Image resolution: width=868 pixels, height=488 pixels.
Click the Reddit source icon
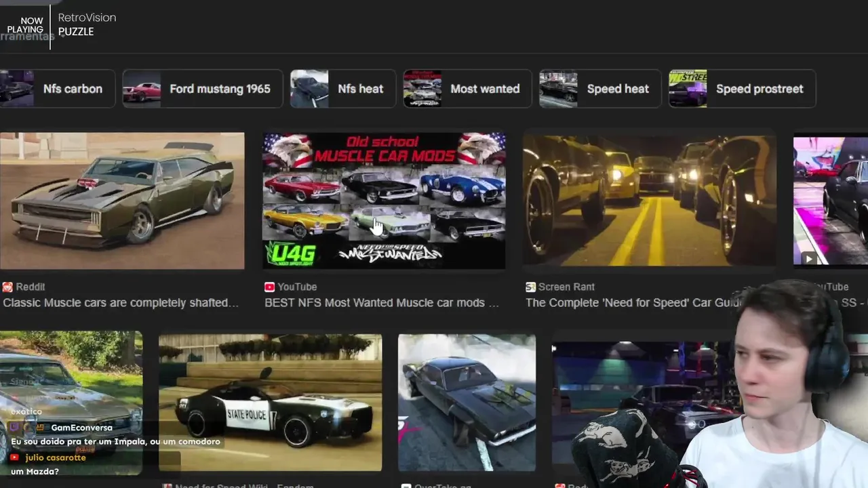point(7,287)
